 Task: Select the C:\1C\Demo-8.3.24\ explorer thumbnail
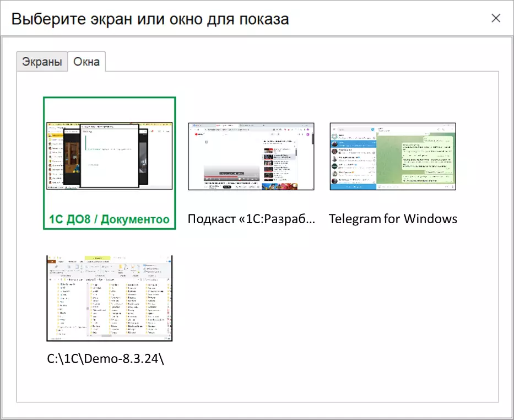pyautogui.click(x=110, y=298)
